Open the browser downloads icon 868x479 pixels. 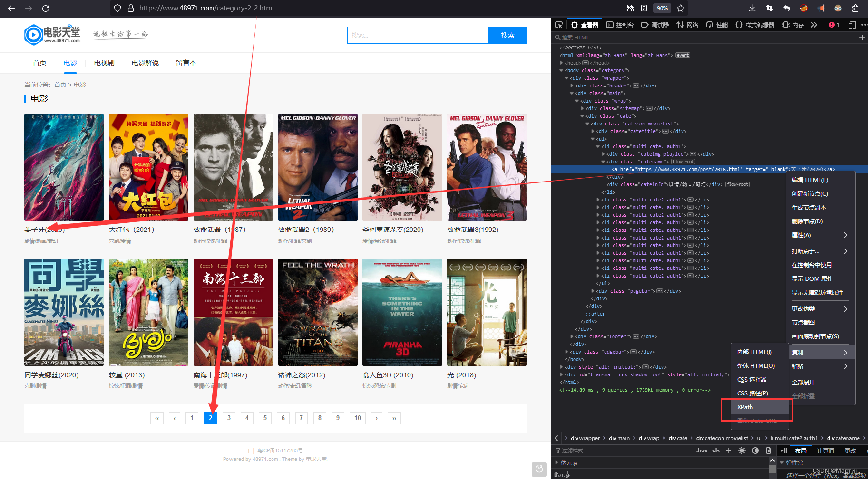pyautogui.click(x=752, y=8)
